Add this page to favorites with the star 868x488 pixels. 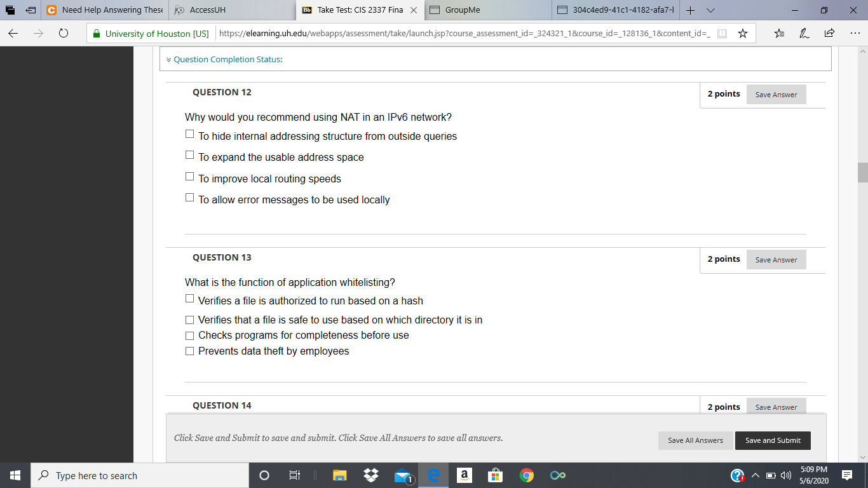click(743, 32)
